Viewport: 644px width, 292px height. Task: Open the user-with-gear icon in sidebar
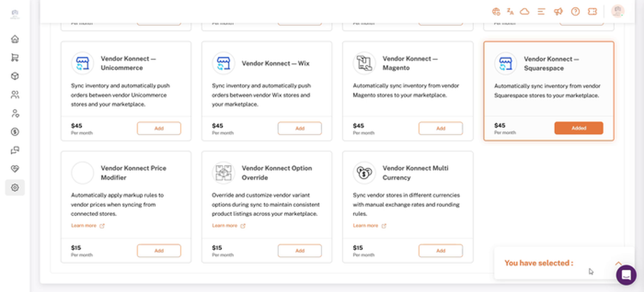[15, 113]
